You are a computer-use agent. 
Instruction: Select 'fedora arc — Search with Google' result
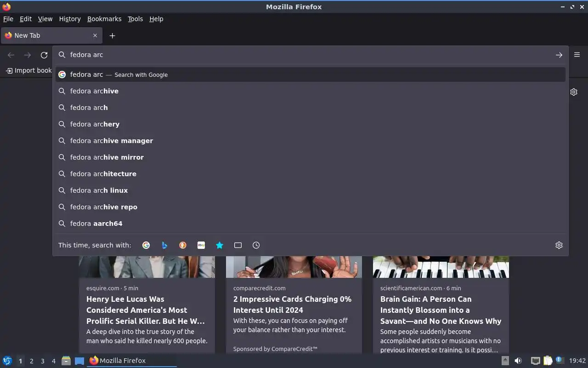coord(311,75)
